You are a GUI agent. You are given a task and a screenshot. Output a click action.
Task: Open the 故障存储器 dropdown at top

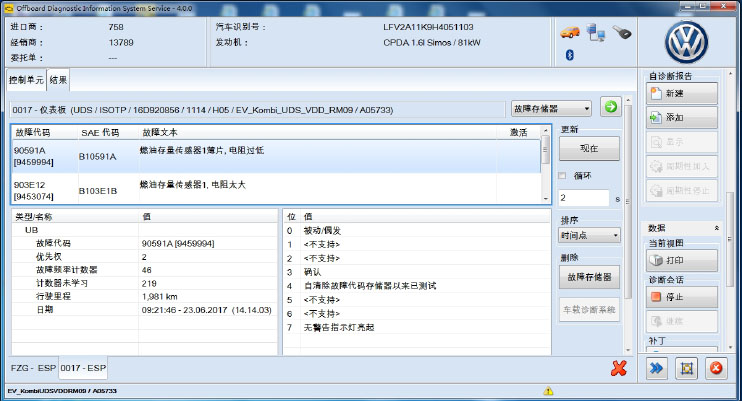pyautogui.click(x=551, y=109)
